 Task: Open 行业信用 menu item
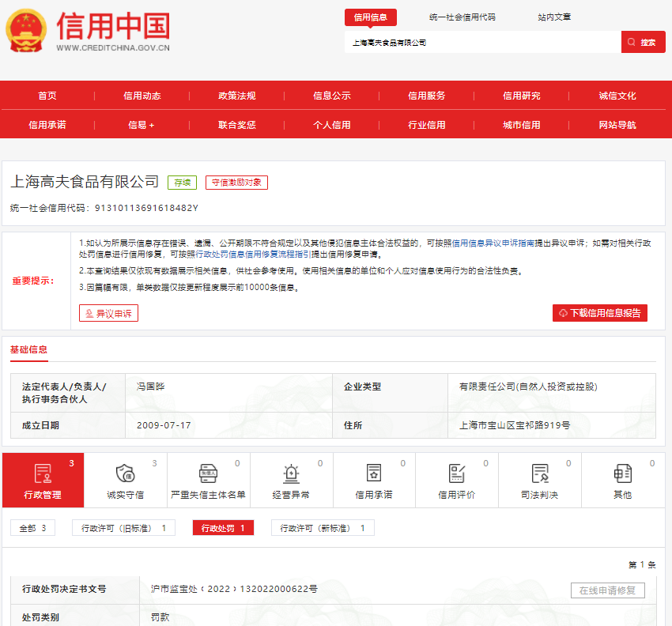[x=426, y=125]
